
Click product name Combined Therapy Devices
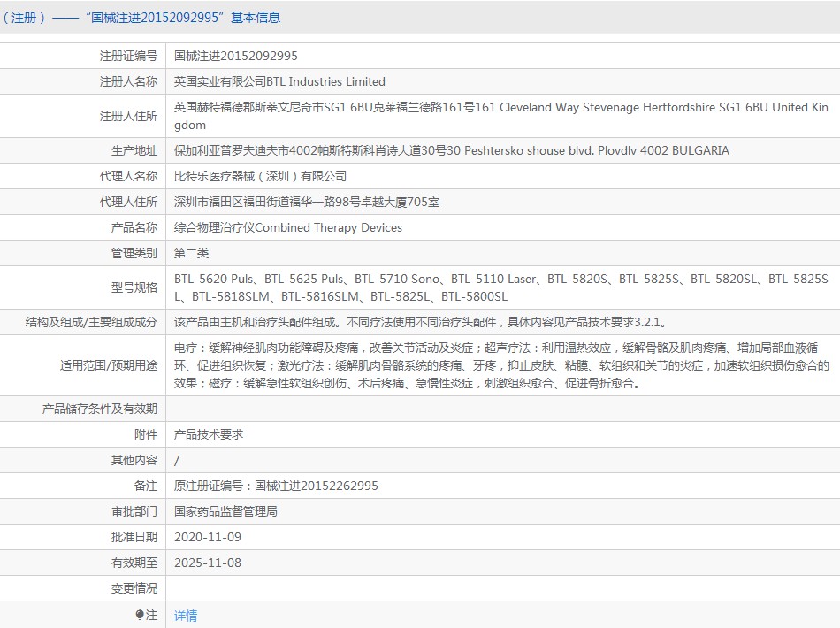288,227
